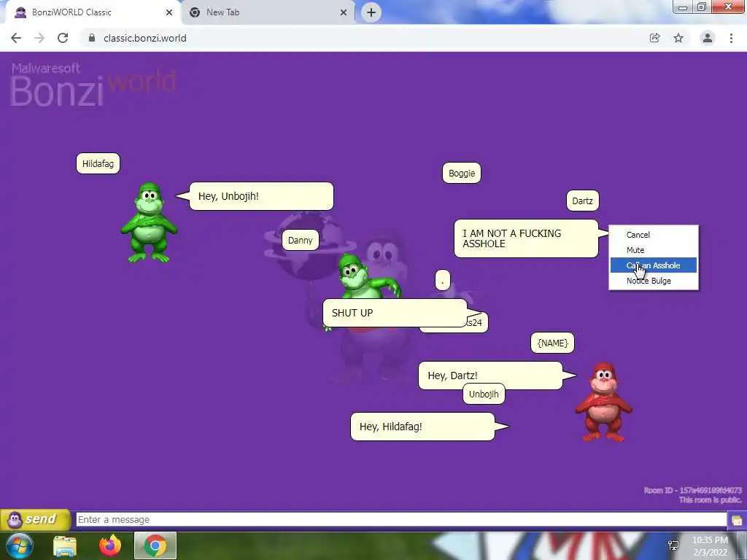Click the send button
The image size is (747, 560).
36,519
